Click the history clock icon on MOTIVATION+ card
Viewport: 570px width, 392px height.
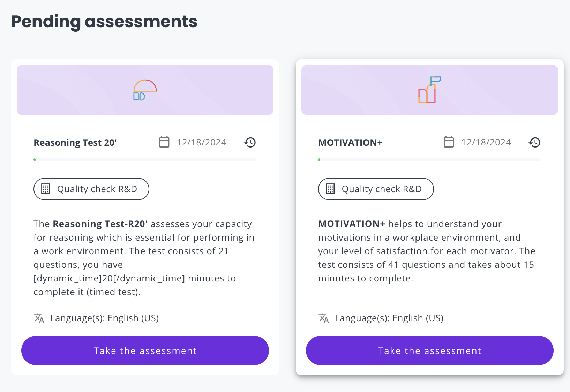click(534, 142)
